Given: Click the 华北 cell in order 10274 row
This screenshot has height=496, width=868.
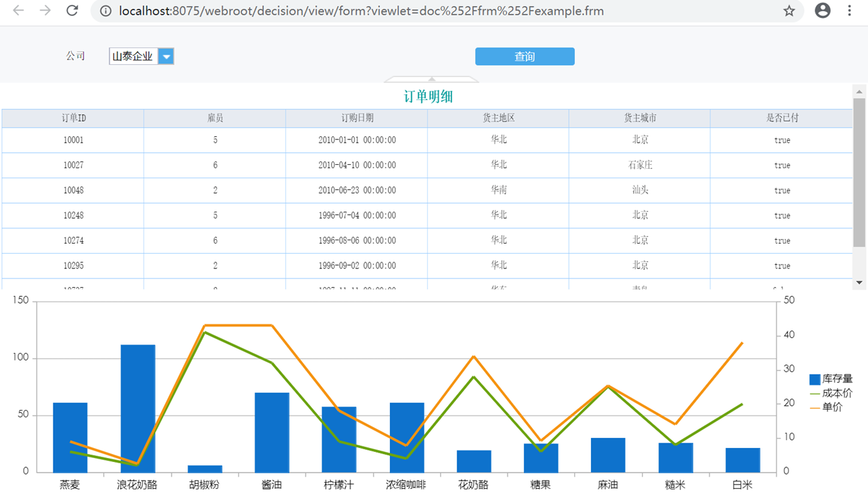Looking at the screenshot, I should (499, 241).
